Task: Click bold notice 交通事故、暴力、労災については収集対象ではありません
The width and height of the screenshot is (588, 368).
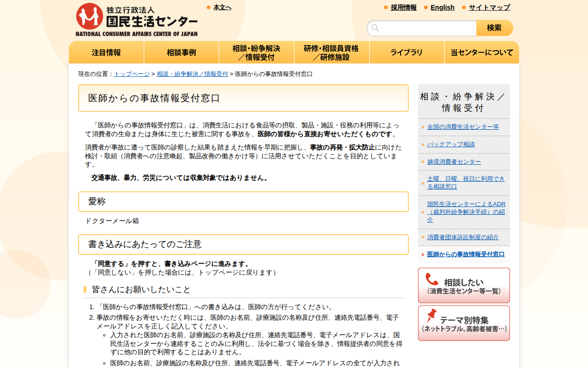Action: point(180,178)
